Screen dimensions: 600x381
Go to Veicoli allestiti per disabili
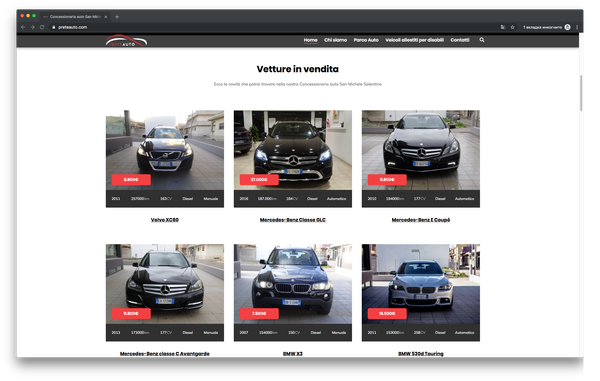(414, 40)
